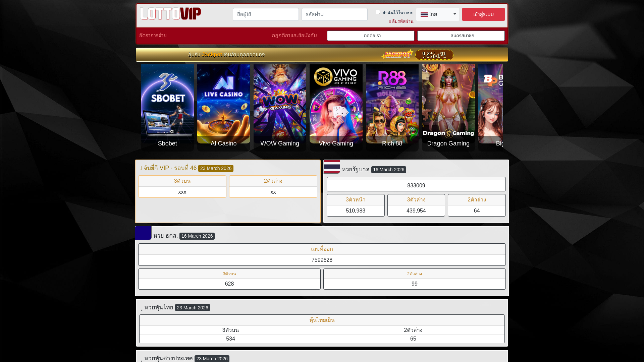Click the Yeekee bottom two xx value
This screenshot has height=362, width=644.
coord(273,192)
